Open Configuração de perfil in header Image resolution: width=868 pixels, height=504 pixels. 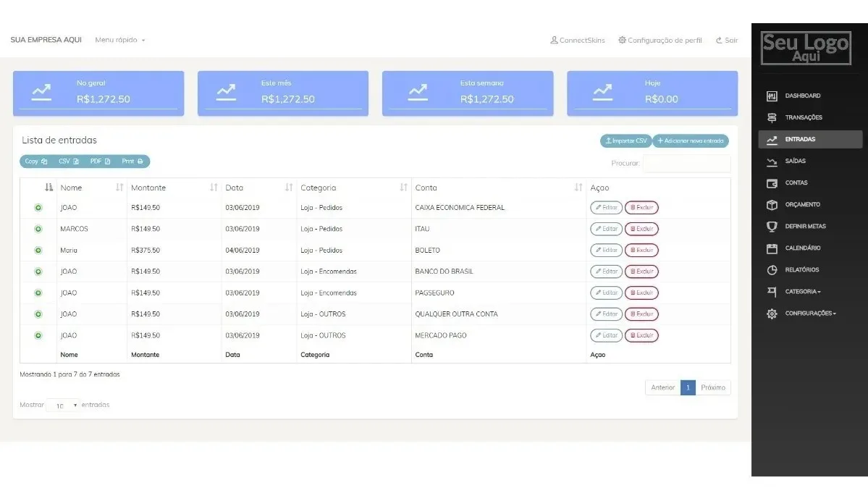click(x=660, y=41)
